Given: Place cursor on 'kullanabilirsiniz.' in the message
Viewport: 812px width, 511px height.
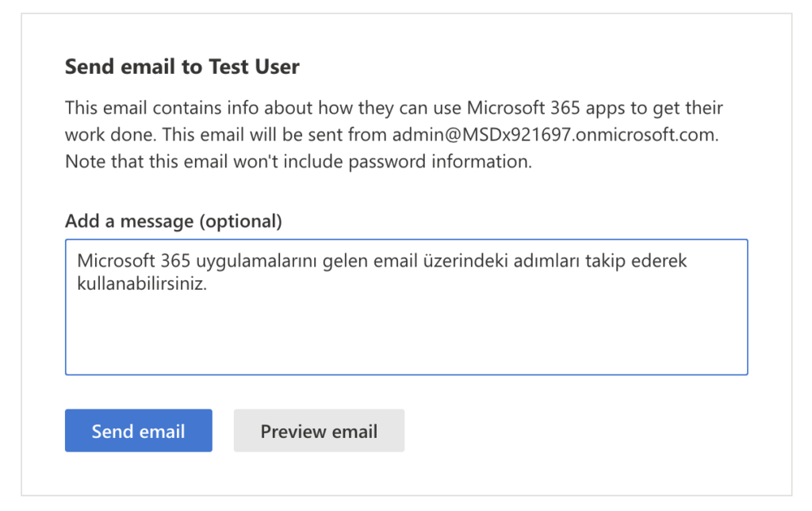Looking at the screenshot, I should tap(142, 284).
